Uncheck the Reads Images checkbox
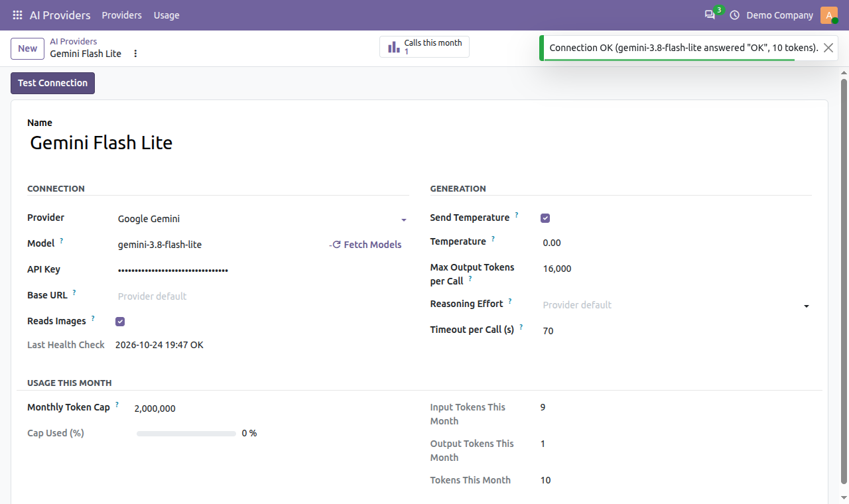This screenshot has width=849, height=504. (x=120, y=322)
